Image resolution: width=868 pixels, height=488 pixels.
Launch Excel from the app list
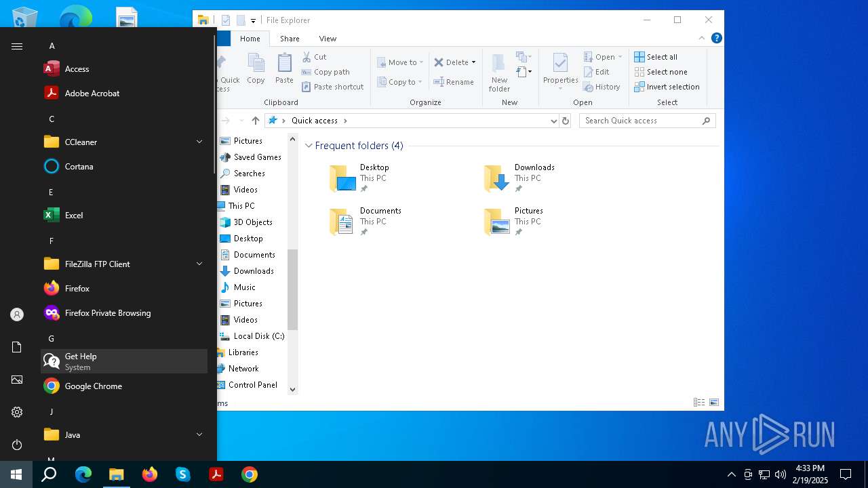pos(124,215)
